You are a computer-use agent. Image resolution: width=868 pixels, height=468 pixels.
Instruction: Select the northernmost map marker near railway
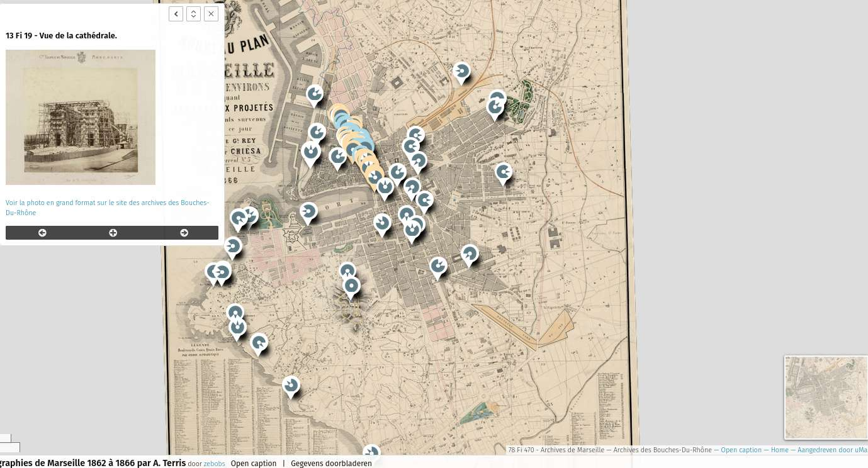461,72
